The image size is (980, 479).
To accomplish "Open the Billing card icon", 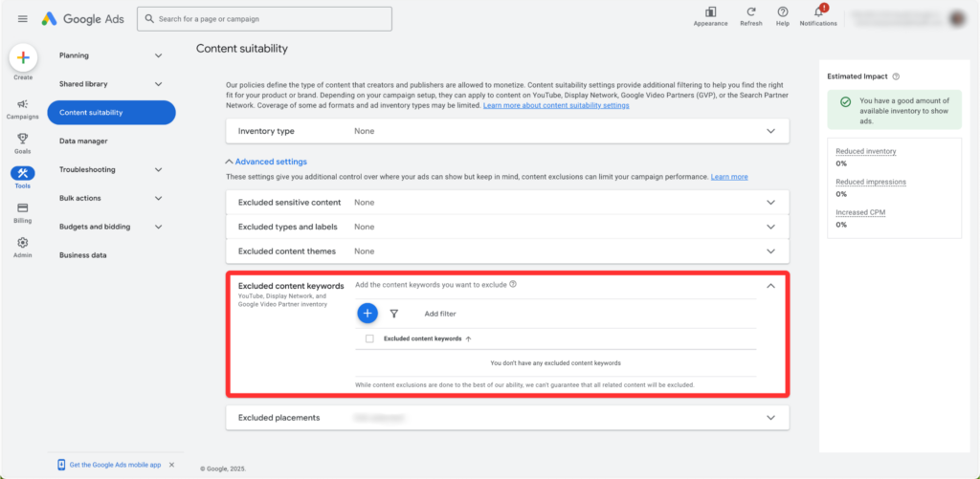I will click(x=23, y=208).
